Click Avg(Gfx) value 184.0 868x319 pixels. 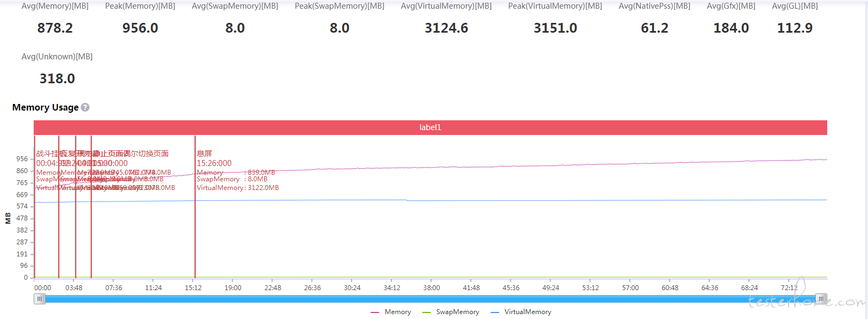[731, 28]
